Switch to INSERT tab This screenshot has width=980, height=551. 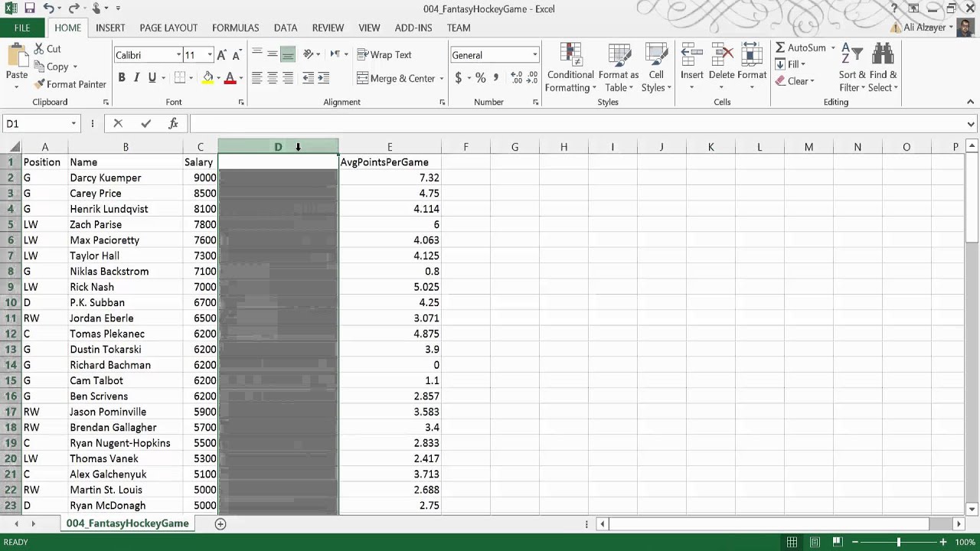pyautogui.click(x=110, y=28)
